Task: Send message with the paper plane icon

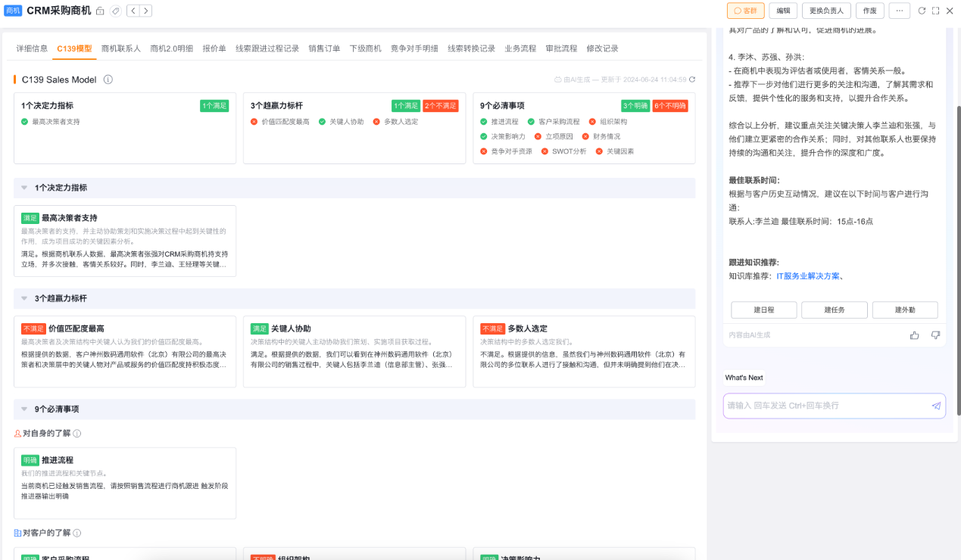Action: 936,406
